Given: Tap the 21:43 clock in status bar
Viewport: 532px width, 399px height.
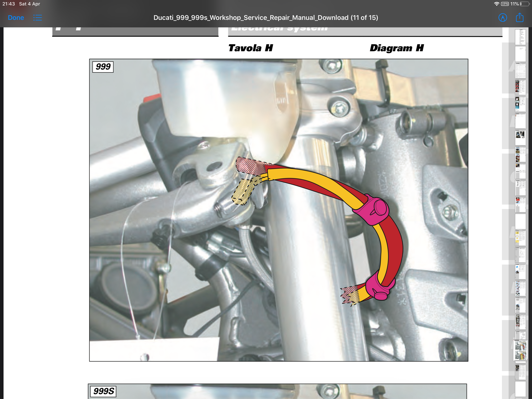Looking at the screenshot, I should 9,4.
